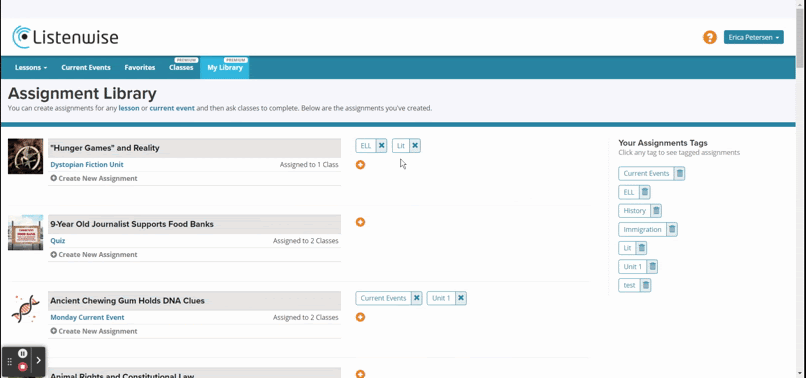Delete the Current Events tag via trash icon
This screenshot has height=378, width=806.
(x=680, y=173)
